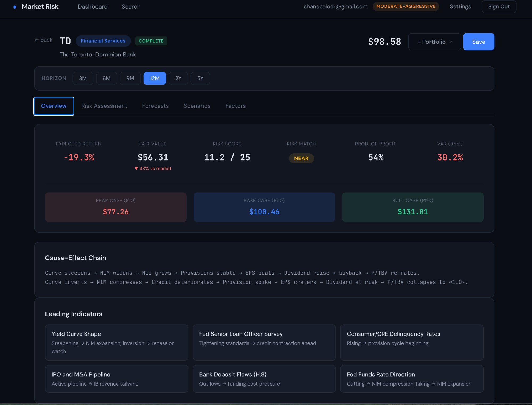Open the Financial Services sector tag
The height and width of the screenshot is (405, 532).
coord(103,41)
